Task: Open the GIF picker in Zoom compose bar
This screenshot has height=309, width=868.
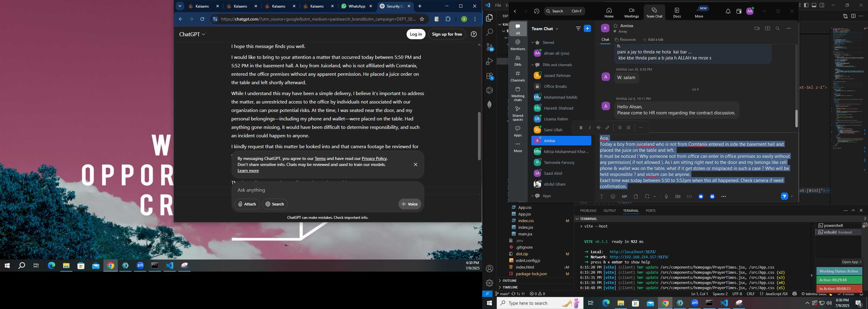Action: click(x=624, y=196)
